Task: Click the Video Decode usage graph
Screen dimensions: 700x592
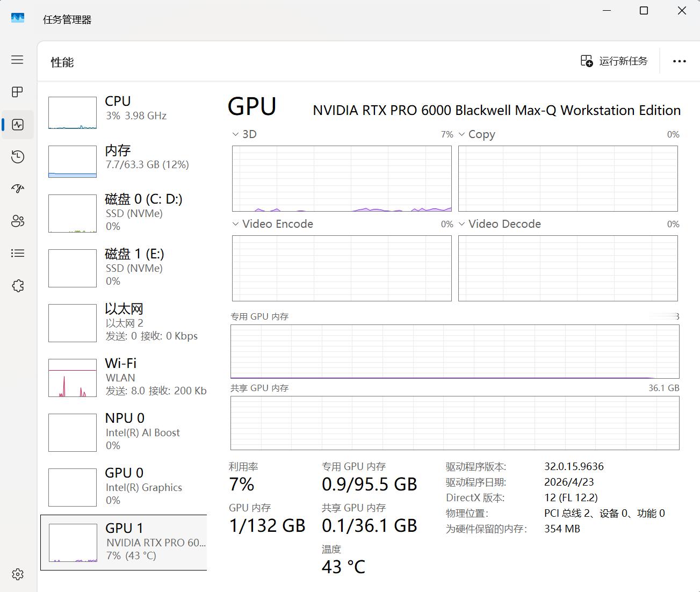Action: 568,268
